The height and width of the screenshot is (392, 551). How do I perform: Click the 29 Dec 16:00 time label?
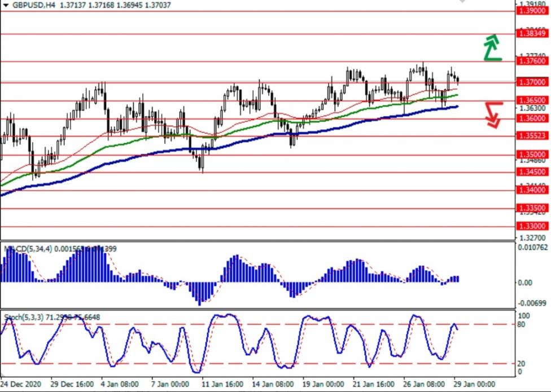[72, 384]
